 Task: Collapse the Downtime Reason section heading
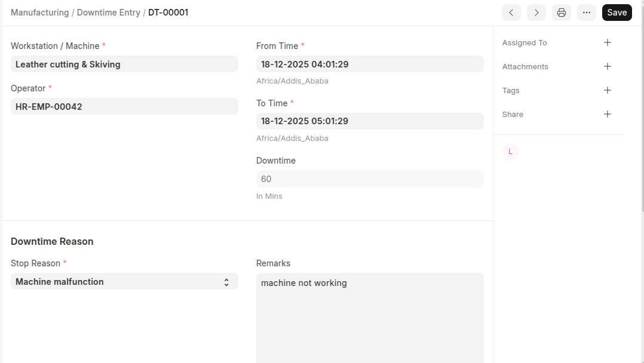(x=52, y=242)
